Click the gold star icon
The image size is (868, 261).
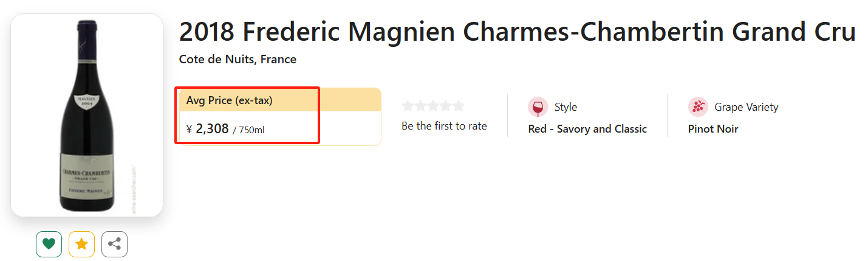pos(81,245)
